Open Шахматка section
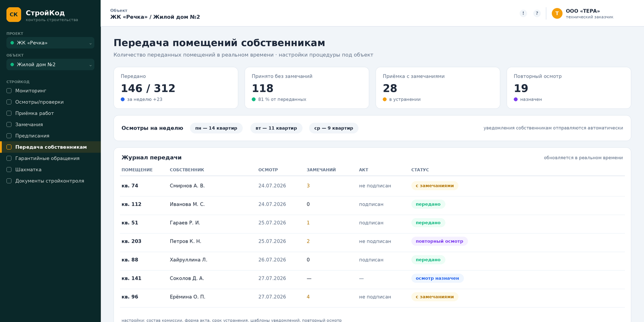The height and width of the screenshot is (322, 644). tap(50, 169)
